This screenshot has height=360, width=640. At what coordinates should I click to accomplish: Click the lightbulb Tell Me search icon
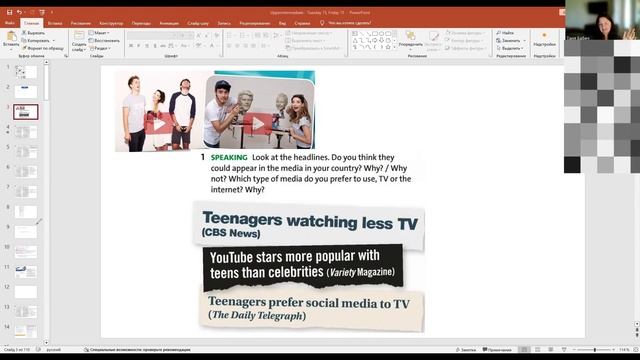click(322, 23)
